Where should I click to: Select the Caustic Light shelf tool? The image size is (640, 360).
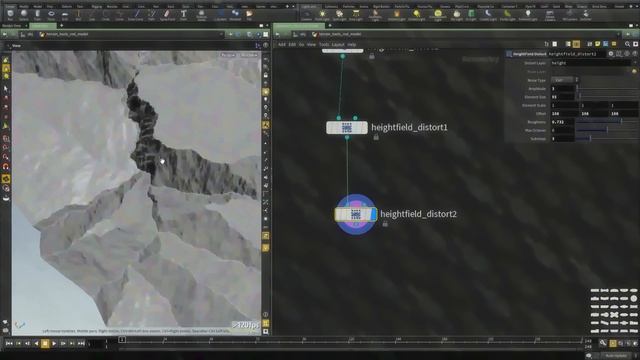coord(488,15)
